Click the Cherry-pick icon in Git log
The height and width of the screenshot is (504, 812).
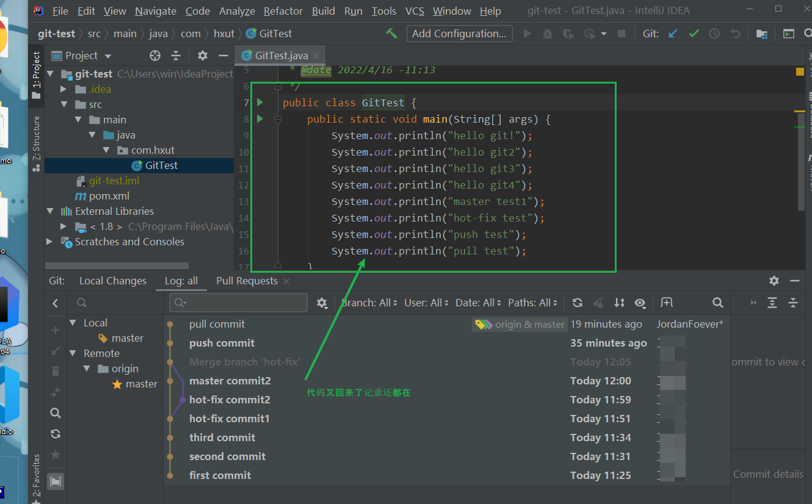point(598,303)
